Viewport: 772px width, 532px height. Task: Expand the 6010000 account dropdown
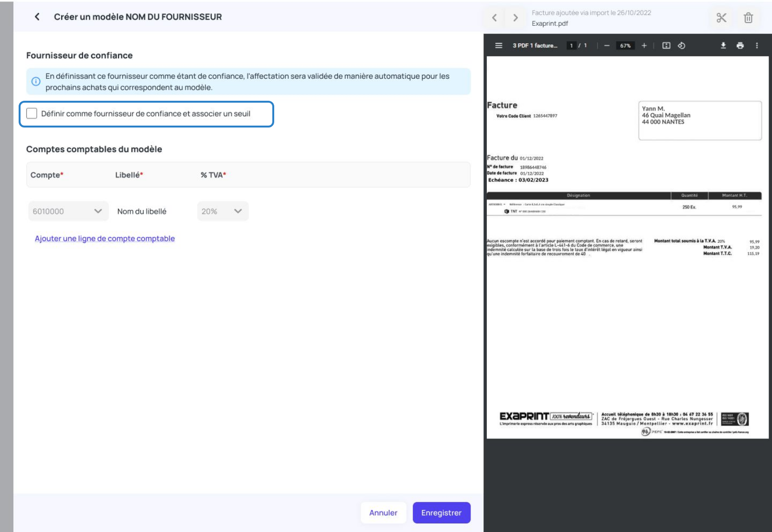pos(68,211)
